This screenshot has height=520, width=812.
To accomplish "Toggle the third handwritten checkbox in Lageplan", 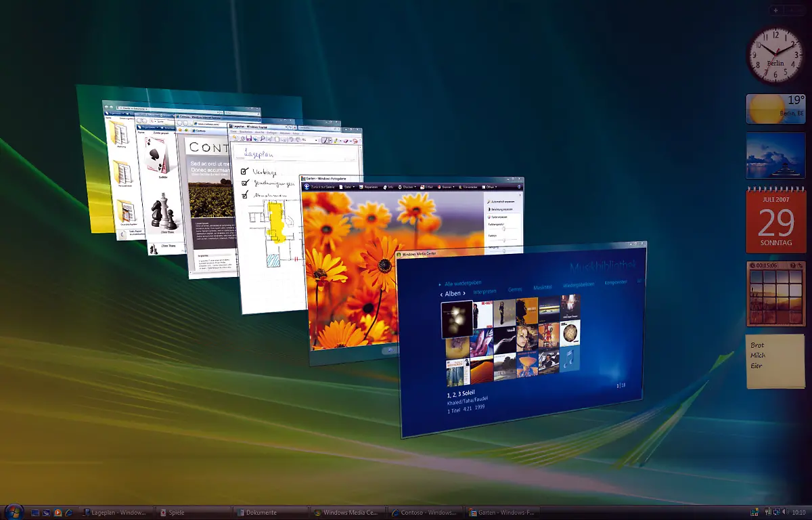I will click(244, 195).
